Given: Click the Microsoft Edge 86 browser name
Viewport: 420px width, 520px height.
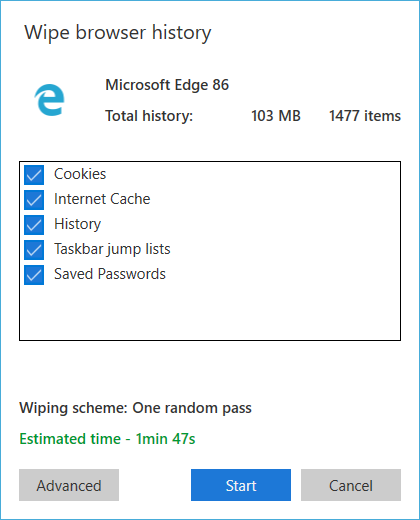Looking at the screenshot, I should click(167, 85).
